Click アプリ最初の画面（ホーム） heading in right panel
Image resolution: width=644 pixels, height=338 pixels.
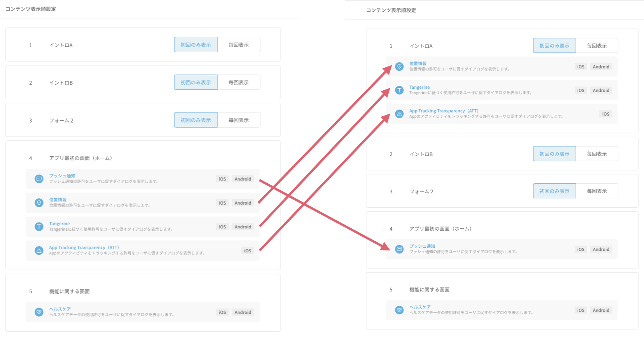(441, 229)
